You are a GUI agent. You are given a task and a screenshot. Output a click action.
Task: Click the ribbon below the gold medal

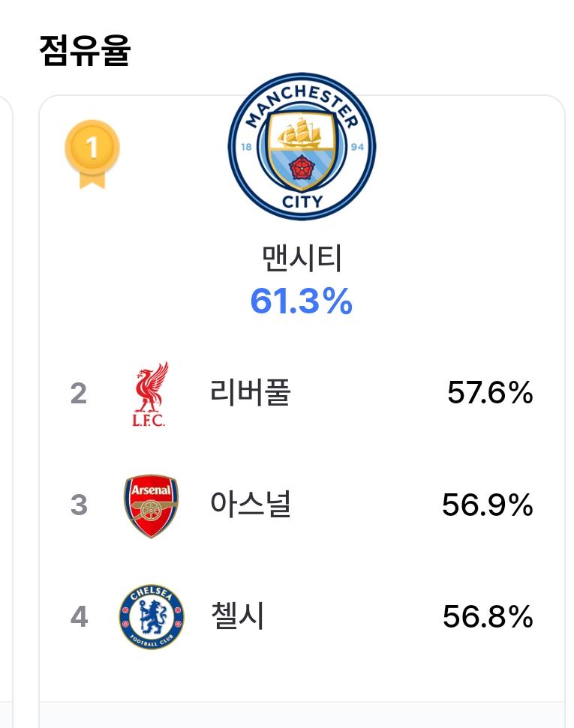92,180
